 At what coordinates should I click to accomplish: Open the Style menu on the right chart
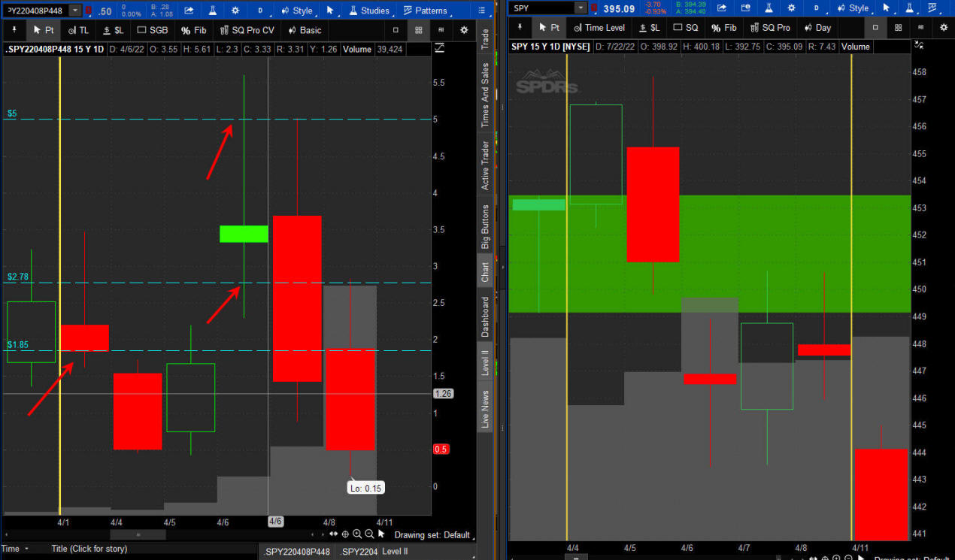point(852,8)
